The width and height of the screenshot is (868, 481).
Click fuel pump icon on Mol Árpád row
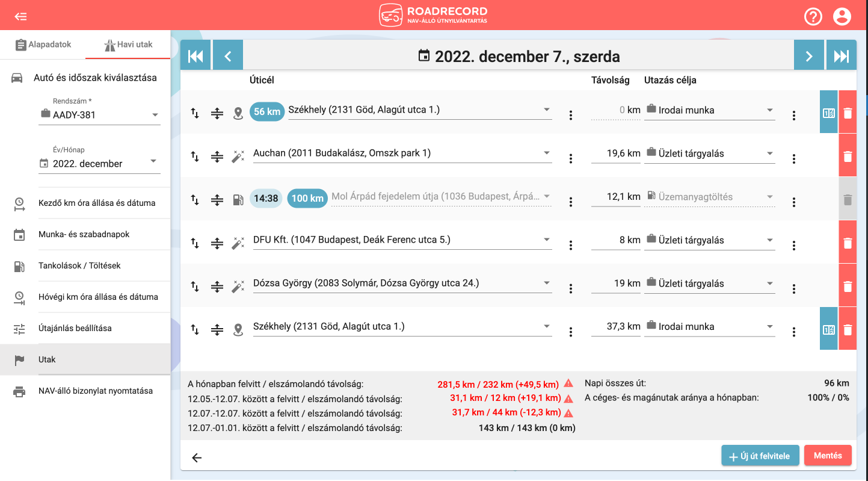[238, 200]
